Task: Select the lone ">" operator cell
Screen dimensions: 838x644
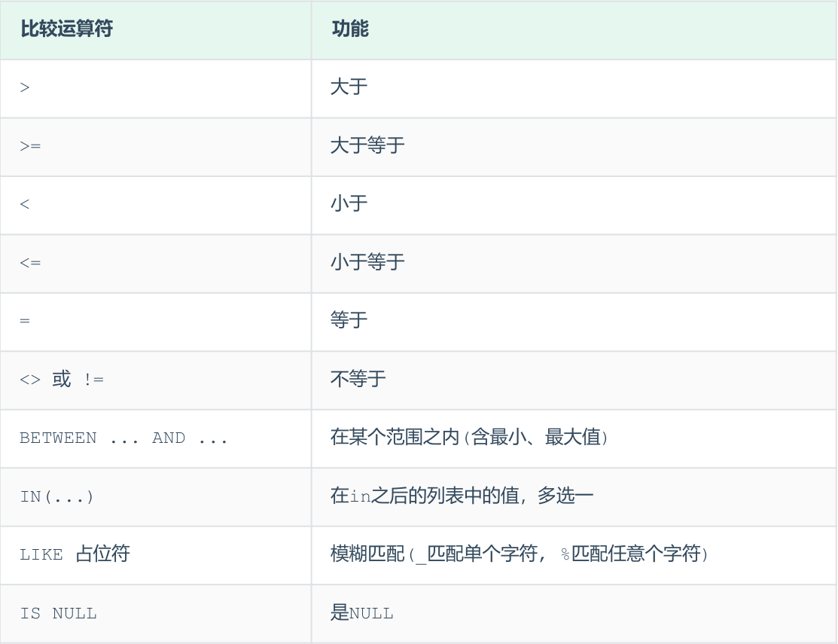Action: (26, 87)
